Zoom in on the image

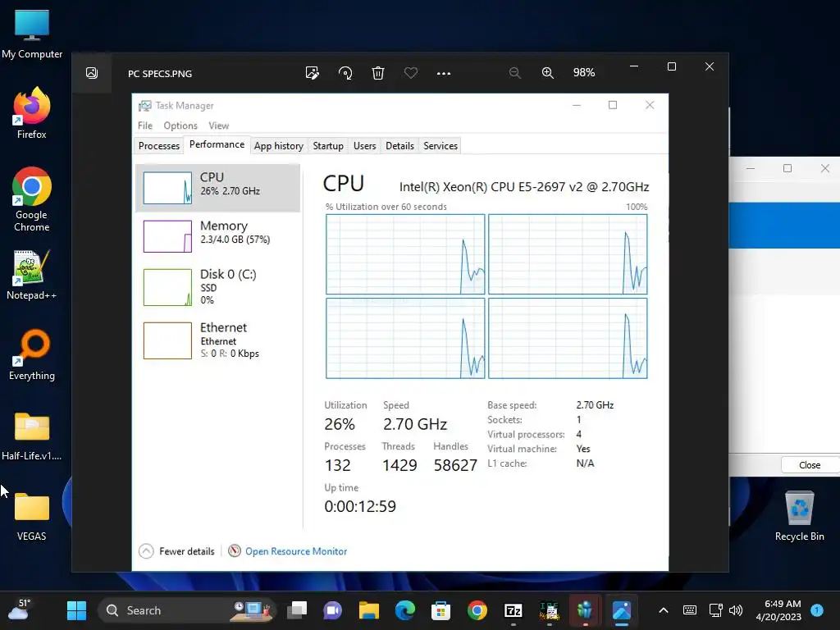coord(547,73)
